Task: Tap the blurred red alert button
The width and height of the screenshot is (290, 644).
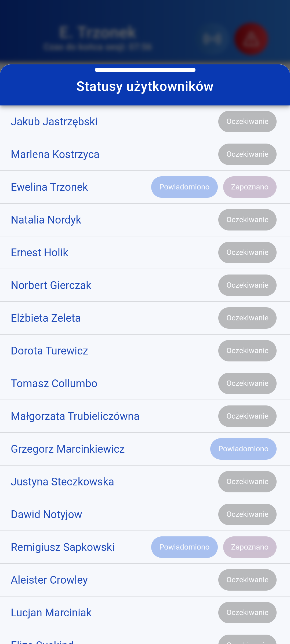Action: click(251, 39)
